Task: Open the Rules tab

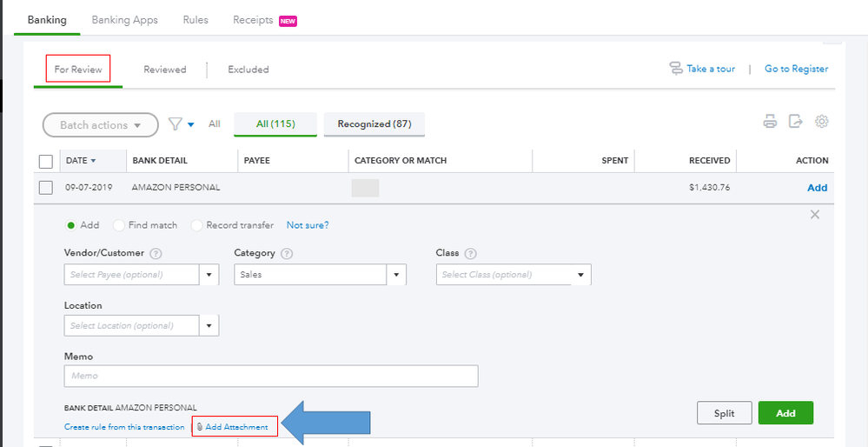Action: click(x=195, y=20)
